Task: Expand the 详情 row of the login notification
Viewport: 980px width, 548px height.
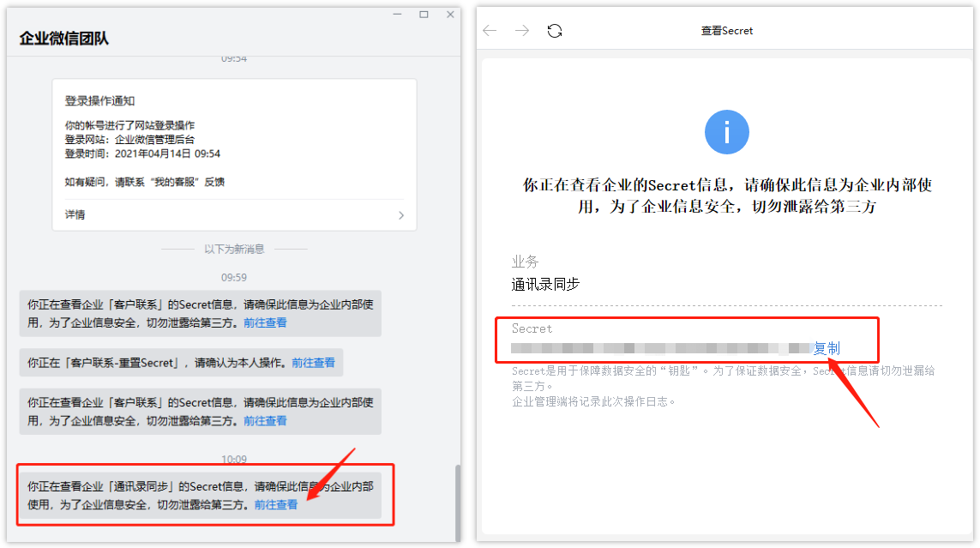Action: click(234, 215)
